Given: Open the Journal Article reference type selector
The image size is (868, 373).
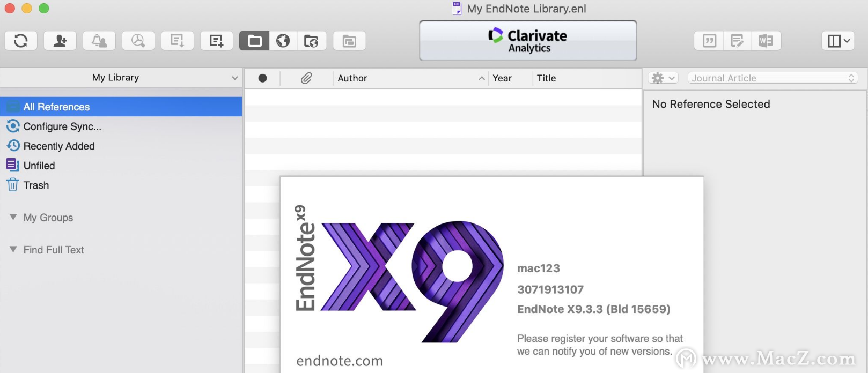Looking at the screenshot, I should (773, 78).
